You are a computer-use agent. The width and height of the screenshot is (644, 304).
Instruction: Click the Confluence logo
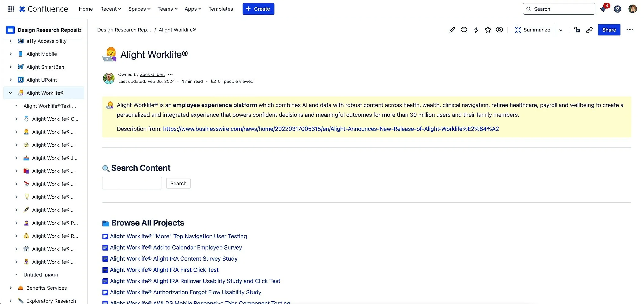point(43,9)
